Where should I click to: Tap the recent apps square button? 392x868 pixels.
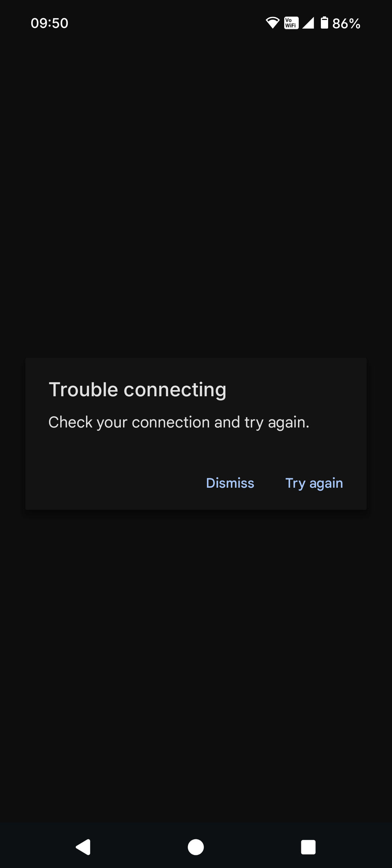click(x=308, y=847)
